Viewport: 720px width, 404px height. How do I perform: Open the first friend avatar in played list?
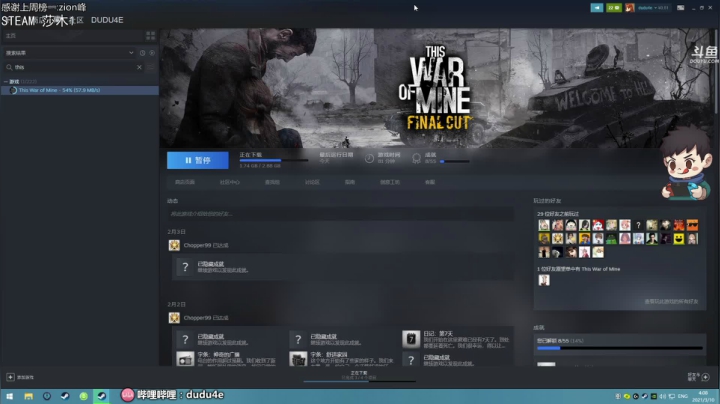pyautogui.click(x=544, y=225)
